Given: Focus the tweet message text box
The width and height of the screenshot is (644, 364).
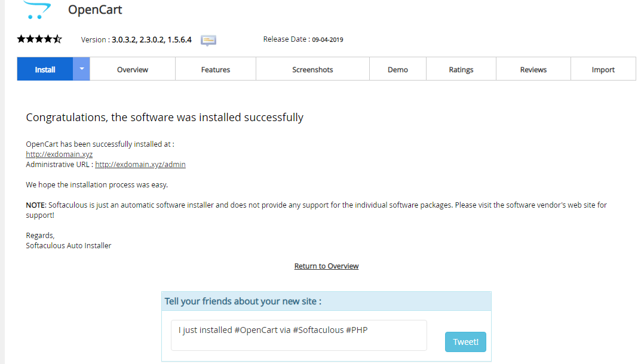Looking at the screenshot, I should pos(299,335).
